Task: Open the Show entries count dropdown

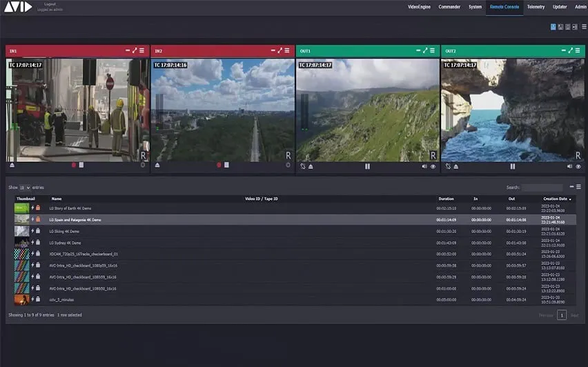Action: click(x=25, y=188)
